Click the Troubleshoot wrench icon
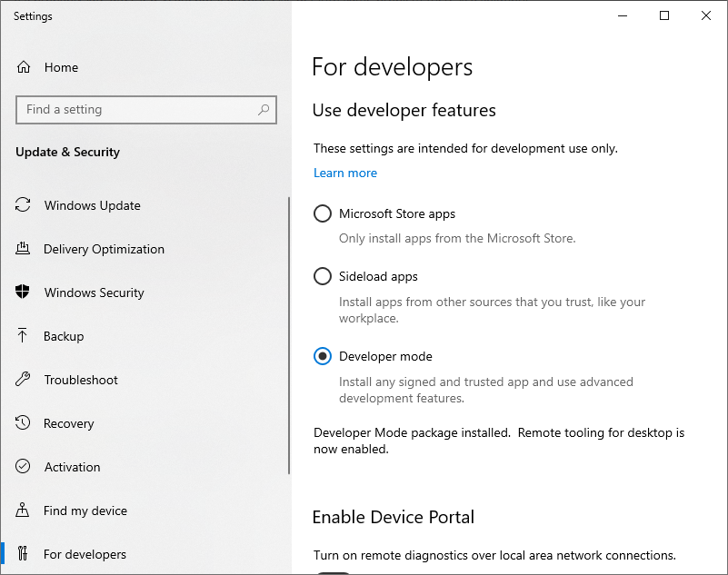Screen dimensions: 728x575 pos(23,379)
